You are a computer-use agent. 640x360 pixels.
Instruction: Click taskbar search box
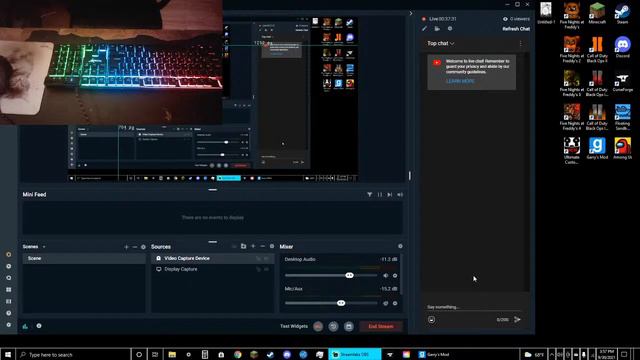tap(73, 354)
